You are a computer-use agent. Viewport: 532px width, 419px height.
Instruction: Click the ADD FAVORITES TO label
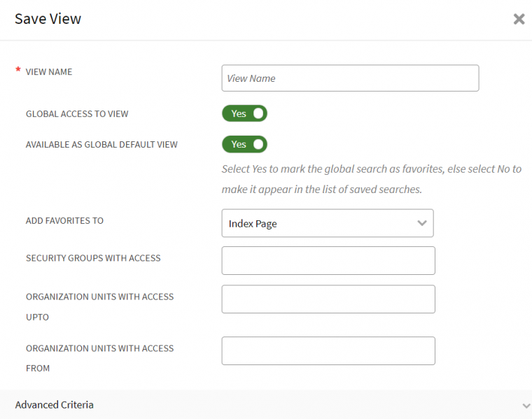64,220
